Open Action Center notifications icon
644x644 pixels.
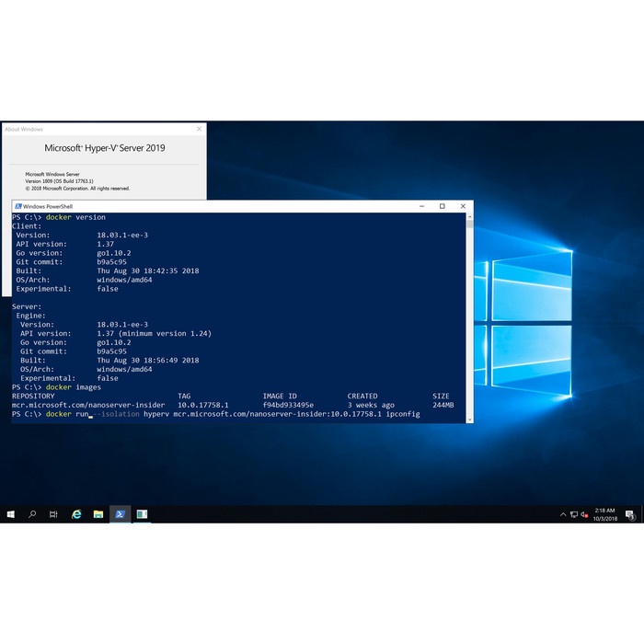630,514
